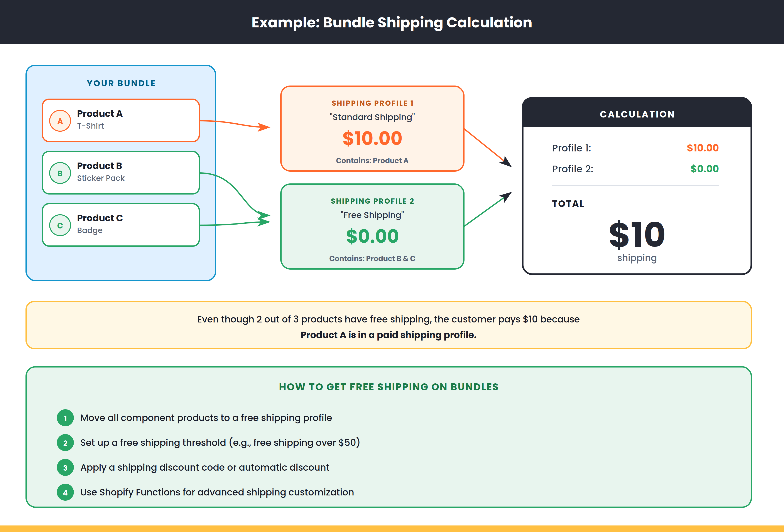The image size is (784, 532).
Task: Select the YOUR BUNDLE panel title
Action: pos(121,83)
